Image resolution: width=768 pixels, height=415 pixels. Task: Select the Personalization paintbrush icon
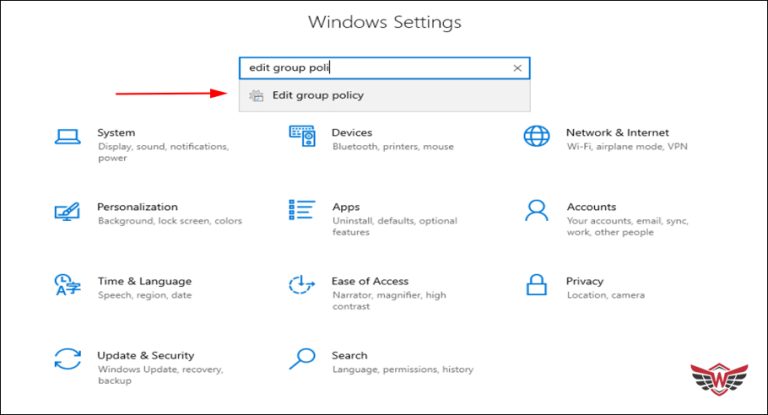pos(66,212)
